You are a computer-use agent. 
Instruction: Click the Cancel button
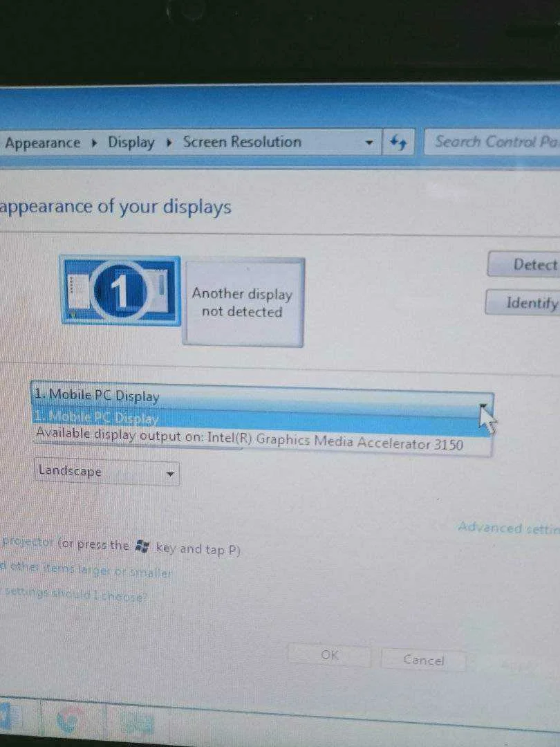(x=423, y=660)
